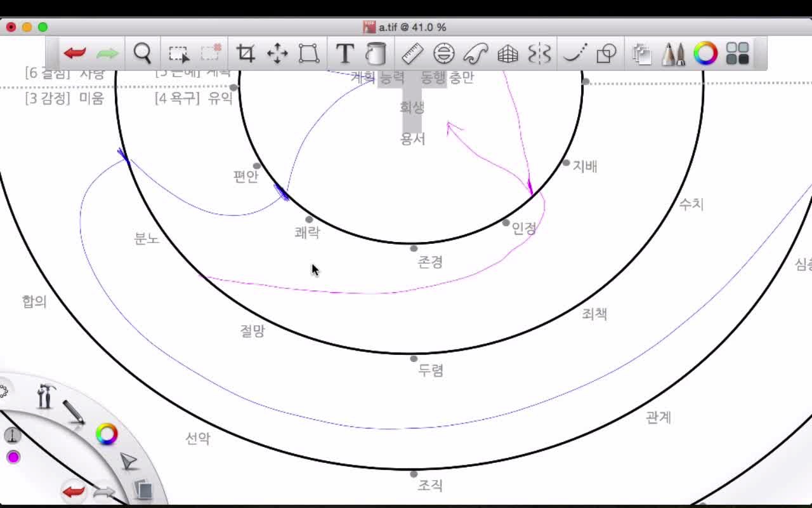Select the Flood Fill bucket tool

(376, 54)
